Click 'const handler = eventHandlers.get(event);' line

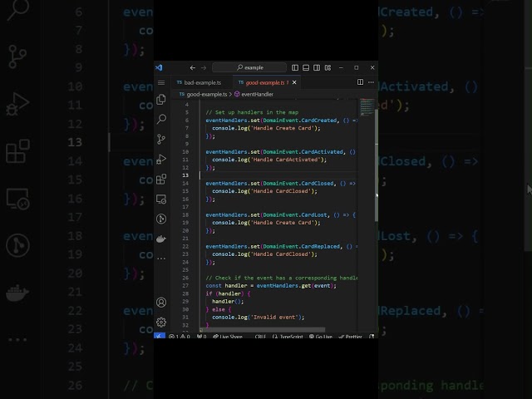click(x=271, y=286)
